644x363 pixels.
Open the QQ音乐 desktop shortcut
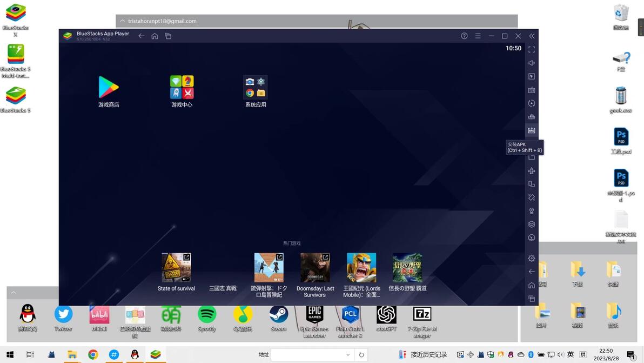click(x=243, y=318)
